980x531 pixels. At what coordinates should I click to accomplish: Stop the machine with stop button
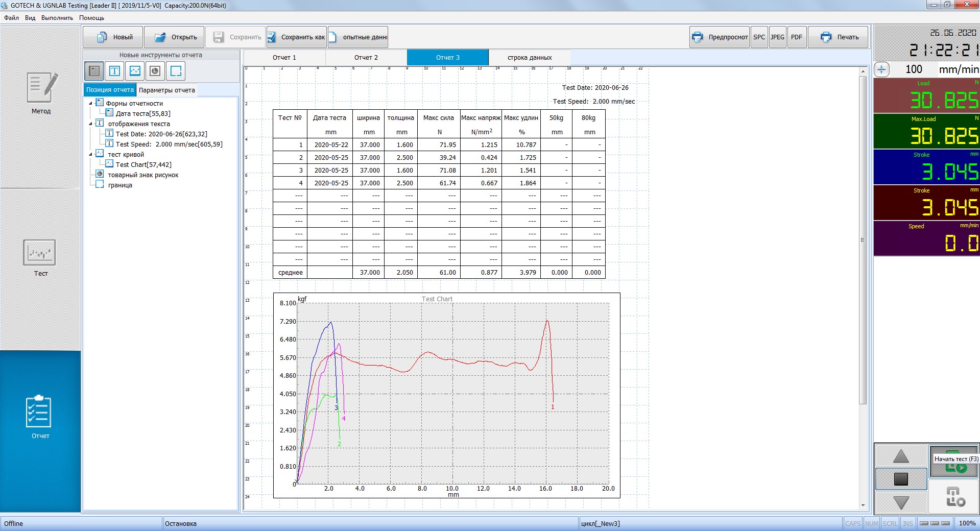901,479
